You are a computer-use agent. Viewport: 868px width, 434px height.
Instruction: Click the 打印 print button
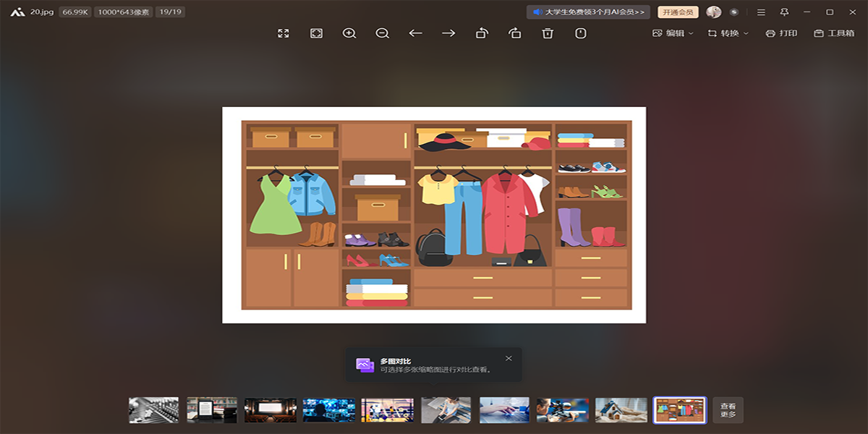pos(782,33)
